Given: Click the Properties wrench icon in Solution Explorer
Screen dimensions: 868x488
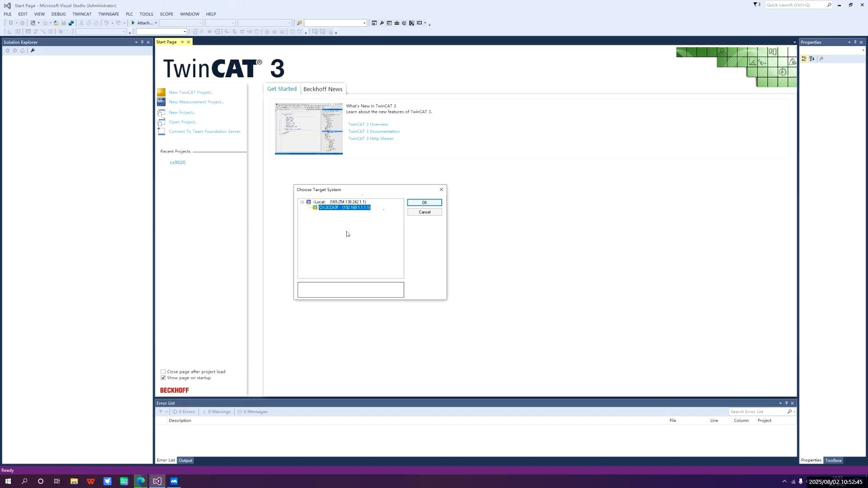Looking at the screenshot, I should click(x=33, y=51).
